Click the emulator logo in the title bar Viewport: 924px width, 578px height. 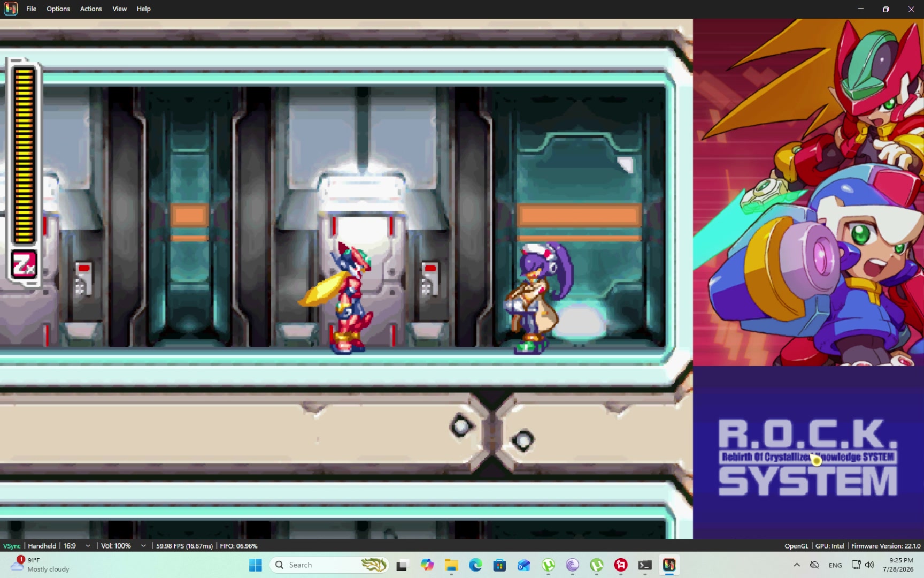tap(11, 9)
